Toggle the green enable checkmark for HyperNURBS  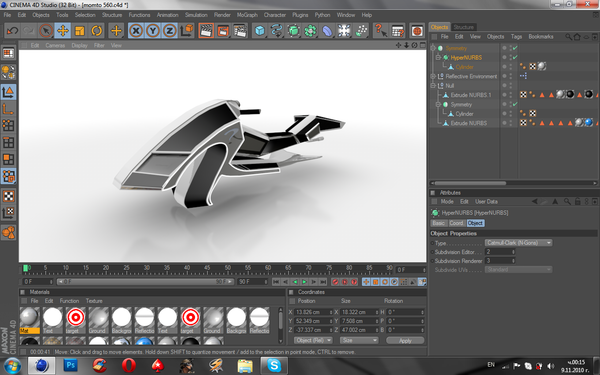point(515,57)
